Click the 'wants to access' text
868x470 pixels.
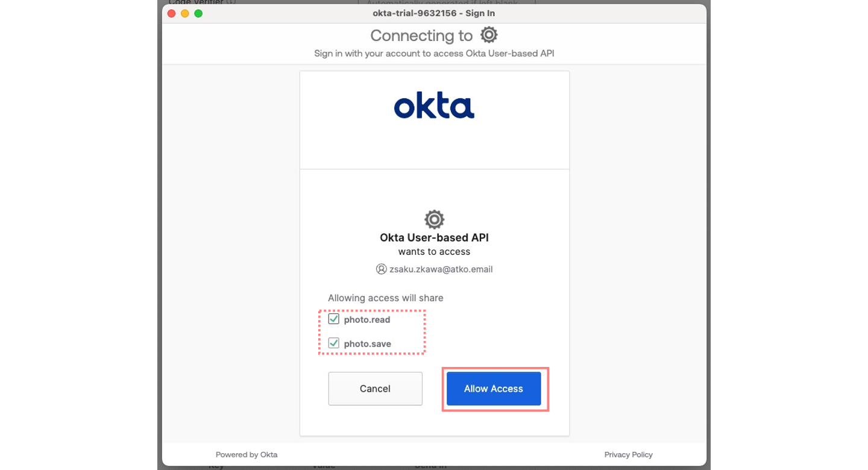[x=434, y=252]
